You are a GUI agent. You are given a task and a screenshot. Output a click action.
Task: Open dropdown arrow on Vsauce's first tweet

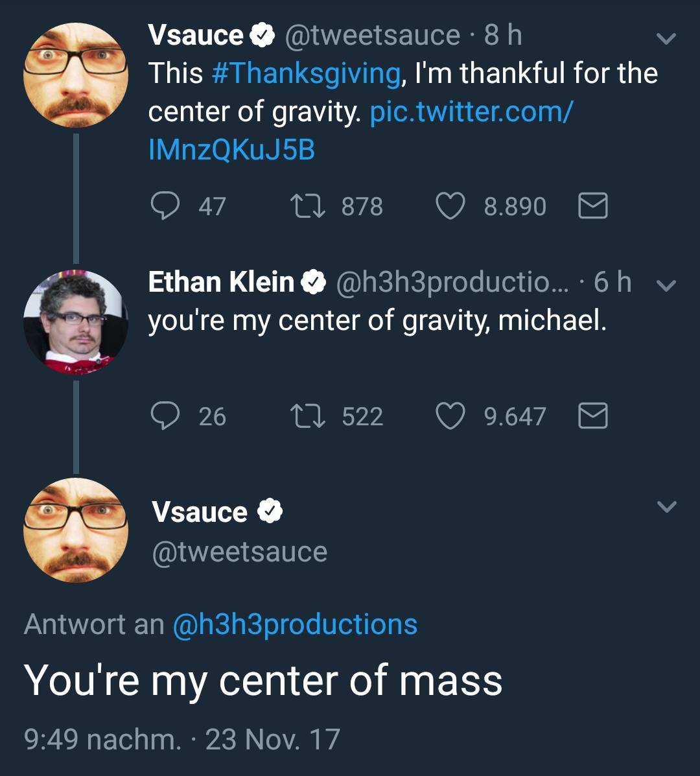click(x=666, y=38)
